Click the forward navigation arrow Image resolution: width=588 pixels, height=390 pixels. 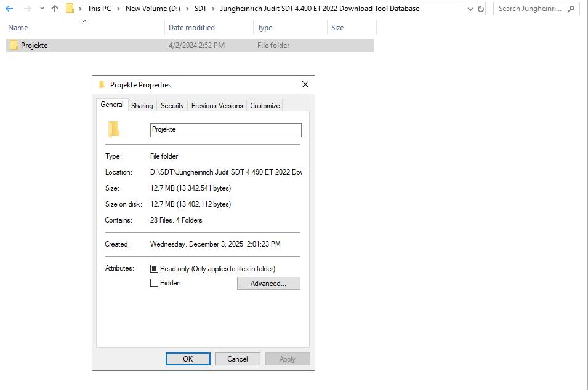(x=27, y=9)
